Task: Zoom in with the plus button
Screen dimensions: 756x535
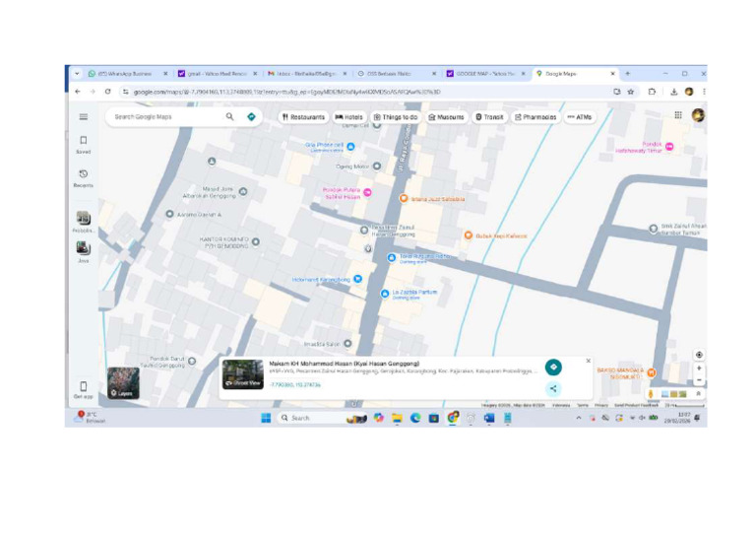Action: click(x=699, y=368)
